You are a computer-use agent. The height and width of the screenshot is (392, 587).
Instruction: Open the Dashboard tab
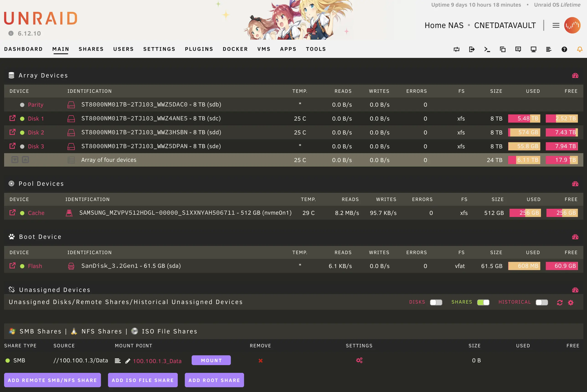coord(23,49)
